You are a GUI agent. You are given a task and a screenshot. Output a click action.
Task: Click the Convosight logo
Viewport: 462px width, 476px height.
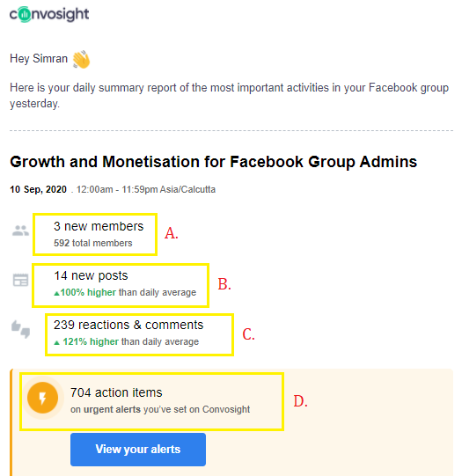point(49,14)
